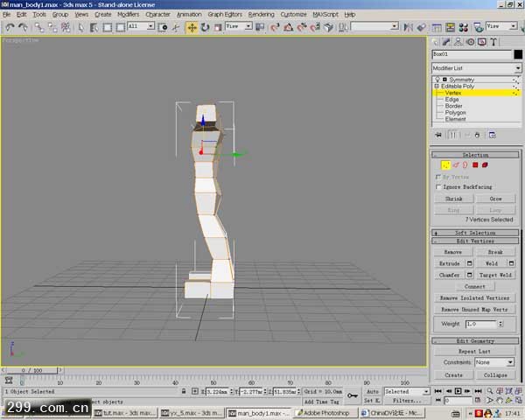This screenshot has width=525, height=420.
Task: Check Ignore Backfacing option
Action: pos(438,186)
